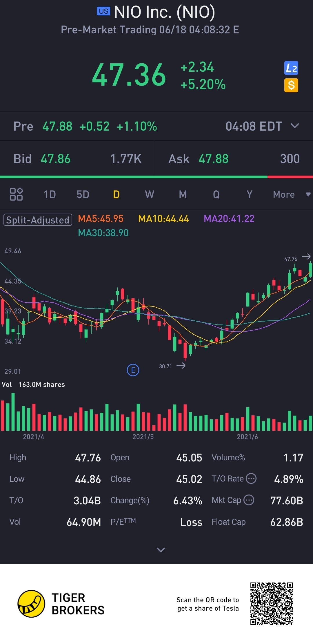
Task: Expand pre-market time dropdown chevron
Action: pyautogui.click(x=295, y=126)
